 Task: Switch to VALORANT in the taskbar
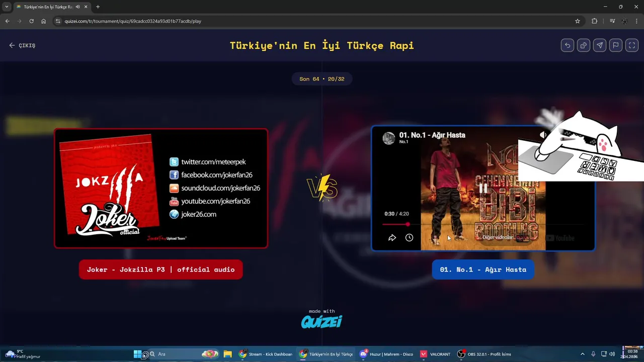point(435,354)
